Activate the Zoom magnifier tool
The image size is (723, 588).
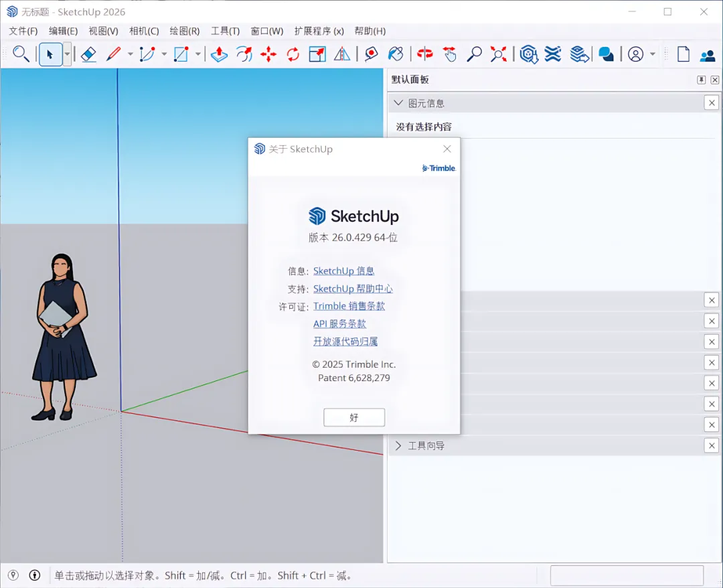474,54
